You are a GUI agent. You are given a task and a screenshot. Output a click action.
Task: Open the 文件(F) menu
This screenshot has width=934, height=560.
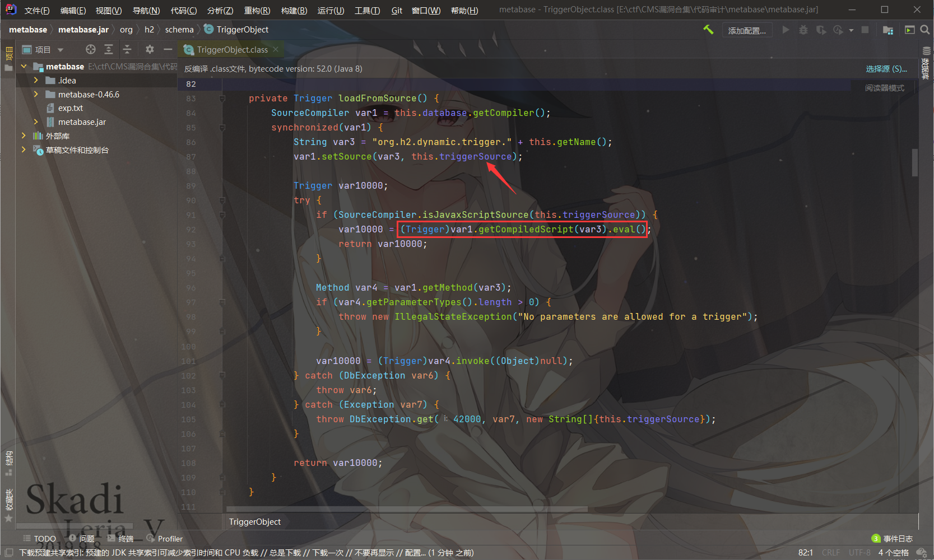click(x=37, y=10)
